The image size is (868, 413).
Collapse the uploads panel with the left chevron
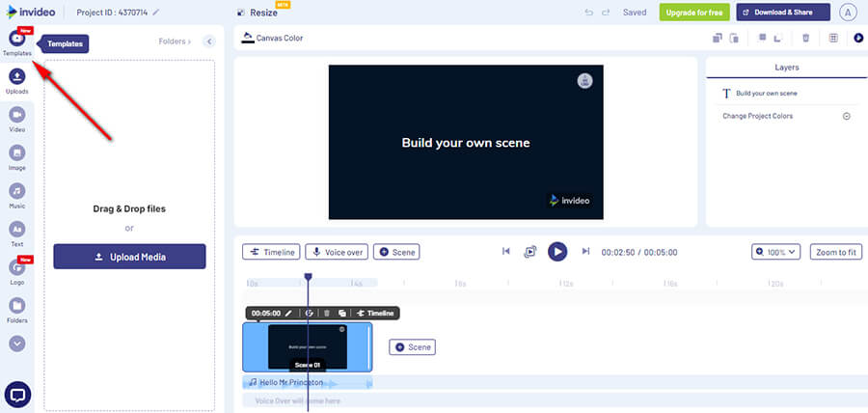(x=209, y=41)
